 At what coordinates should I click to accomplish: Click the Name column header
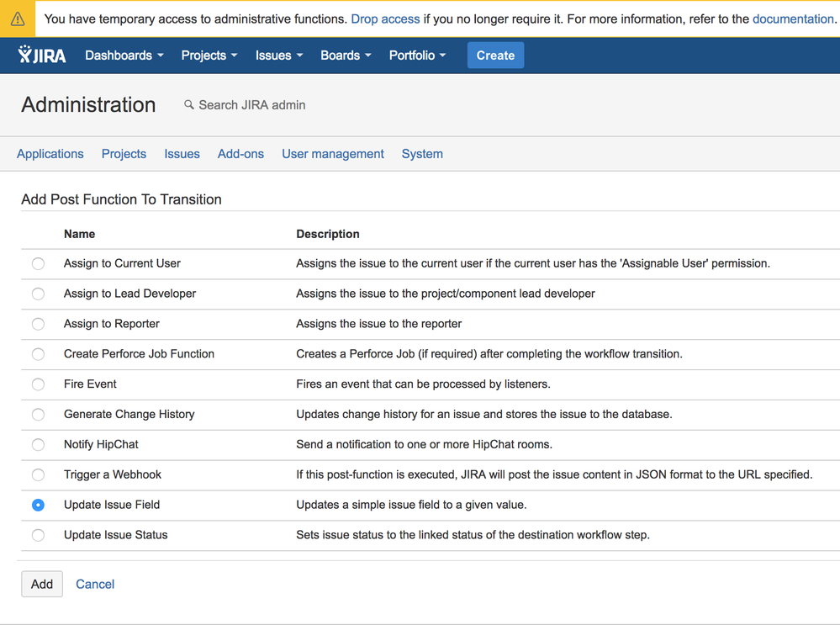point(79,234)
